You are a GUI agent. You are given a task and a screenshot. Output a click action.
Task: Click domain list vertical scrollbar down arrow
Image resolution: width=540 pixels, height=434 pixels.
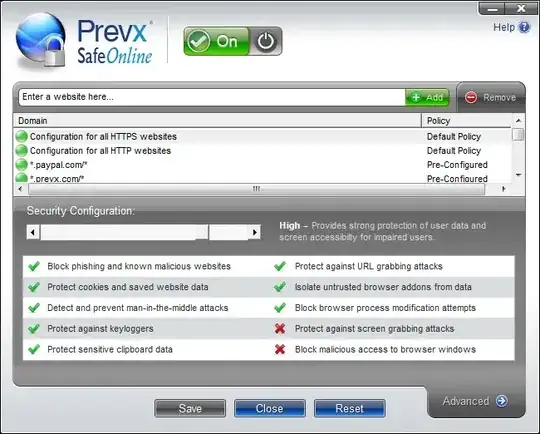[518, 175]
